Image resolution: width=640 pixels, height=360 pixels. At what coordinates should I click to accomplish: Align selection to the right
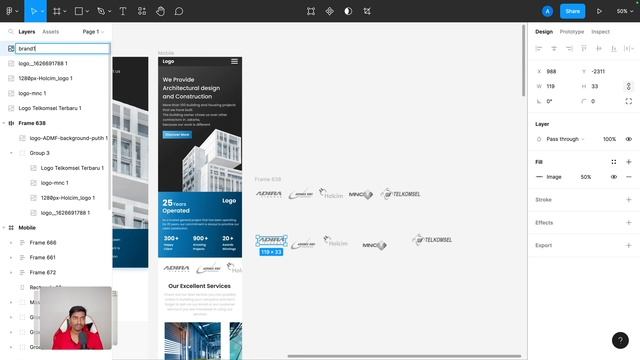coord(569,49)
